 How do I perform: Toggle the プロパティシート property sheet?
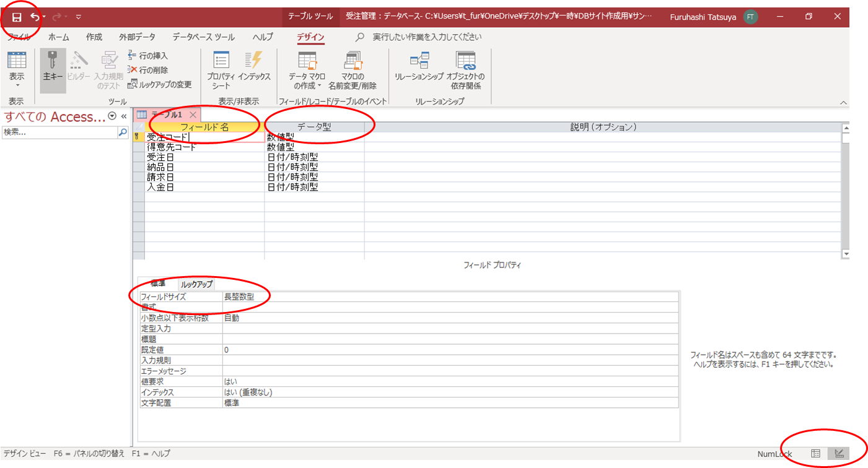pos(221,70)
